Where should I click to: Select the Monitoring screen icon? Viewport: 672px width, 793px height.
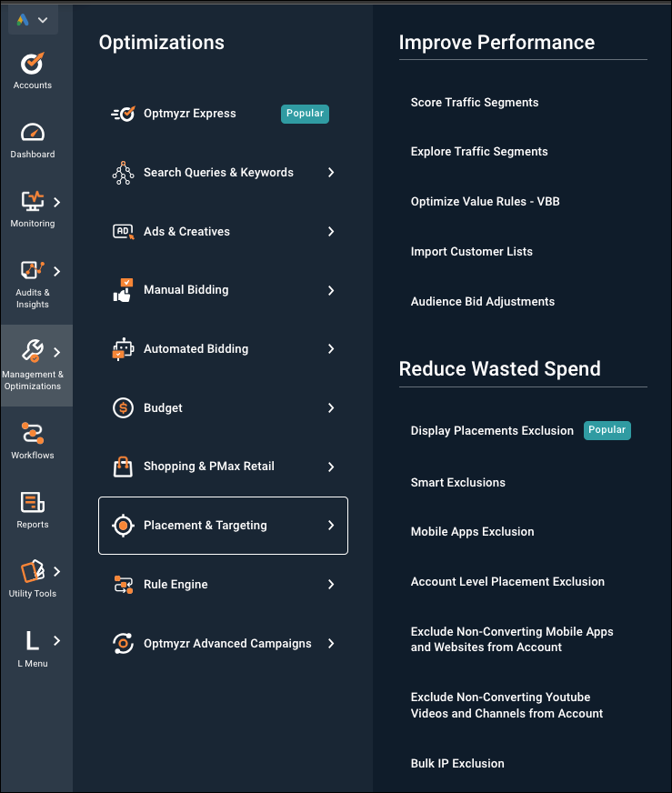click(x=33, y=201)
